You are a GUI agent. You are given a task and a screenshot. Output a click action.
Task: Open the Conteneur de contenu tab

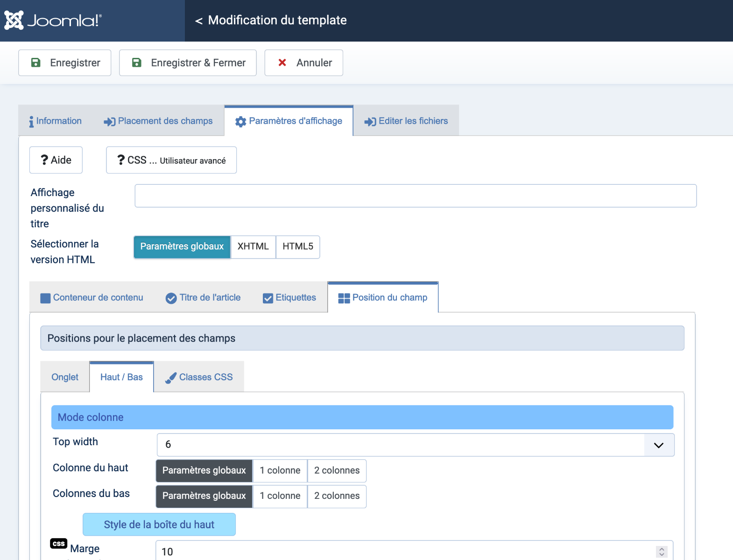pyautogui.click(x=92, y=298)
